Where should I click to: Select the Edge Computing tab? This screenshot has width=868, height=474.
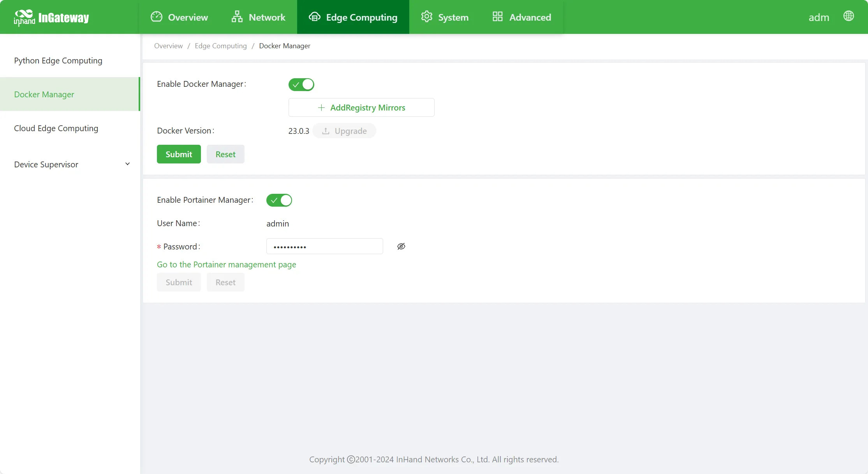pyautogui.click(x=353, y=17)
